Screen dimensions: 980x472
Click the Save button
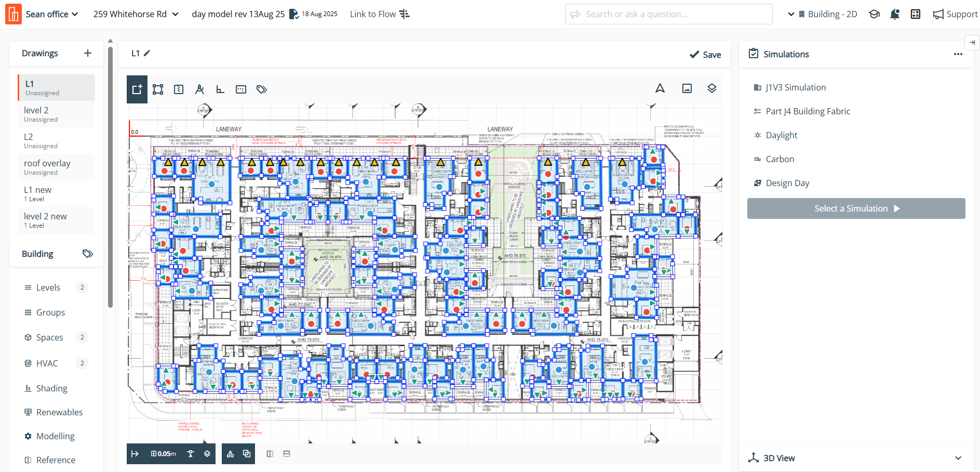[x=705, y=55]
